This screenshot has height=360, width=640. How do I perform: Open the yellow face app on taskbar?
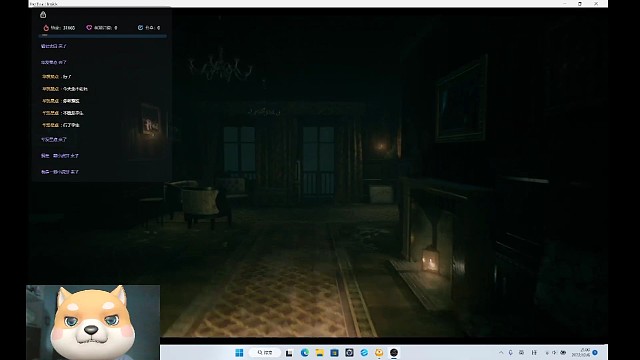click(x=379, y=353)
